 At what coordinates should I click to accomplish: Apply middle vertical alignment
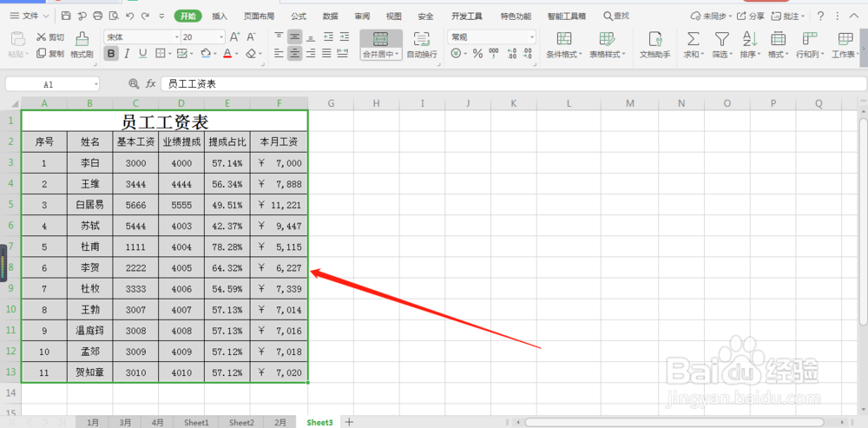click(295, 37)
